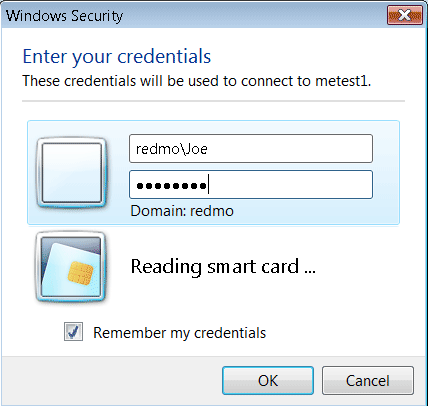The image size is (428, 410).
Task: Click the blank user account picture tile
Action: click(x=71, y=173)
